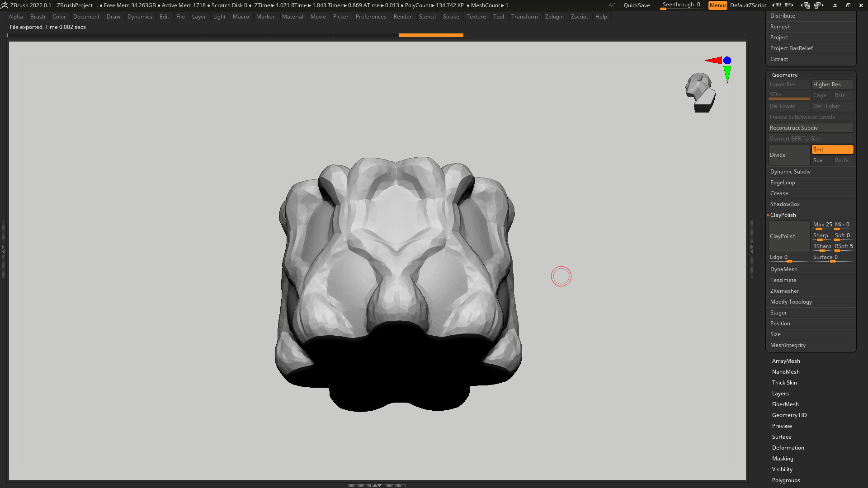Image resolution: width=868 pixels, height=488 pixels.
Task: Click the red X axis cone
Action: (x=713, y=61)
